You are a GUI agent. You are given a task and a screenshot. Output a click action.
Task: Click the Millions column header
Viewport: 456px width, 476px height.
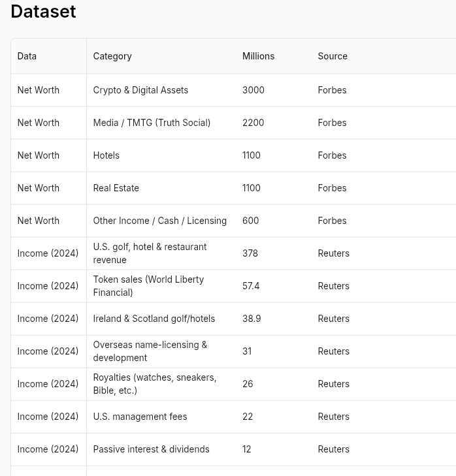click(x=274, y=56)
